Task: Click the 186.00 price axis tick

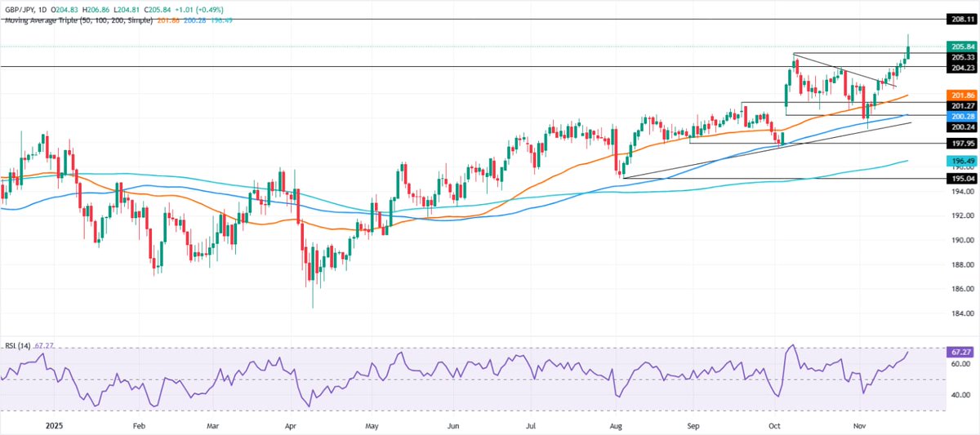Action: (963, 290)
